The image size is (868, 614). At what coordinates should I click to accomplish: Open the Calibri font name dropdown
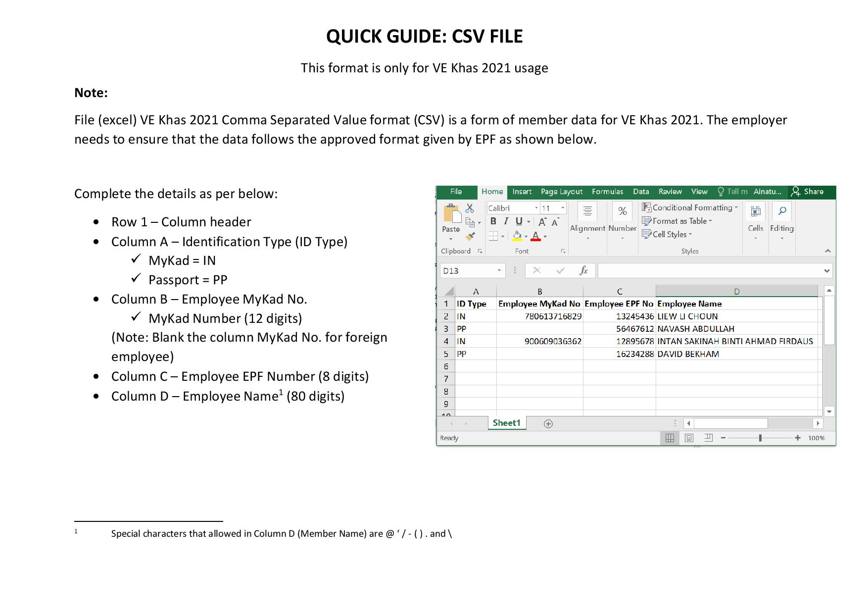pyautogui.click(x=513, y=208)
